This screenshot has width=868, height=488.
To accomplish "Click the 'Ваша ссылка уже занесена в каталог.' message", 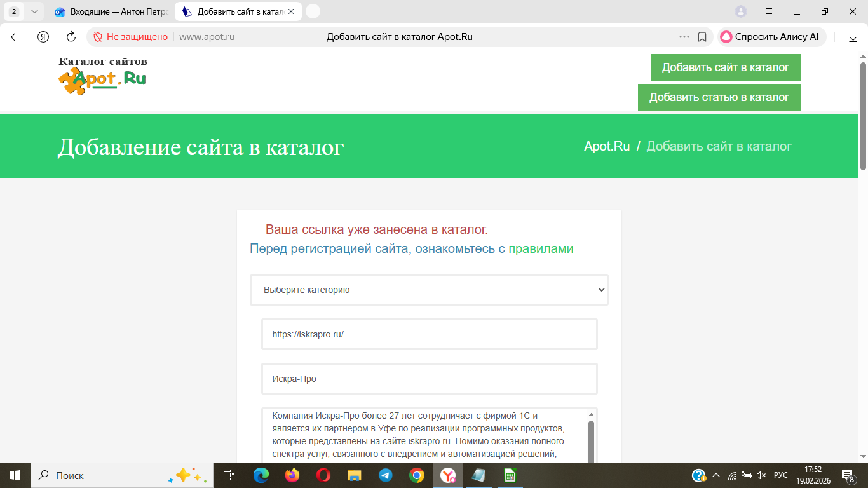I will point(377,229).
